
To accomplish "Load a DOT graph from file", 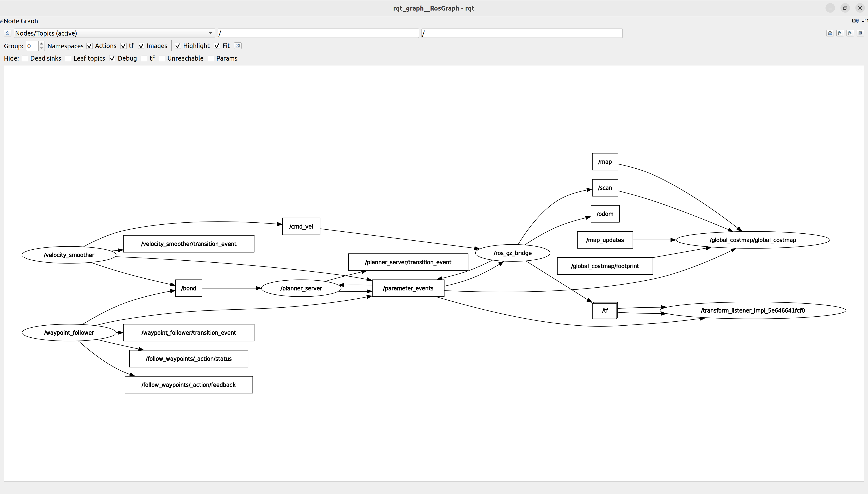I will (x=830, y=33).
